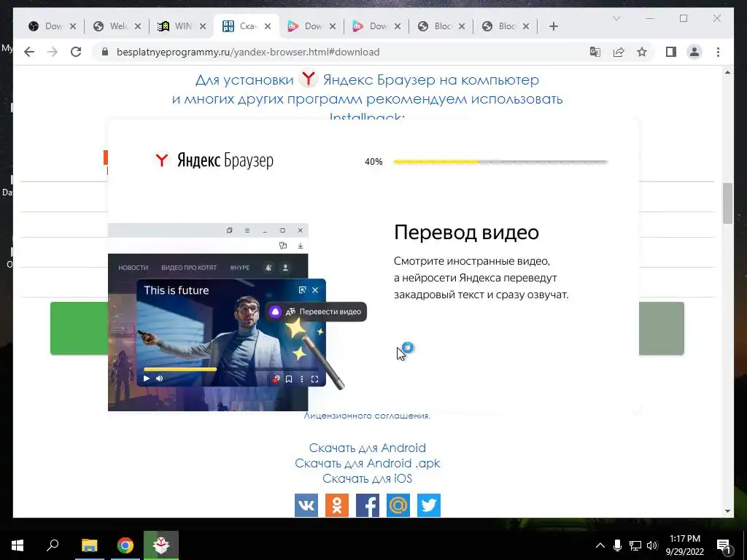Screen dimensions: 747x560
Task: Share on Twitter icon
Action: point(429,505)
